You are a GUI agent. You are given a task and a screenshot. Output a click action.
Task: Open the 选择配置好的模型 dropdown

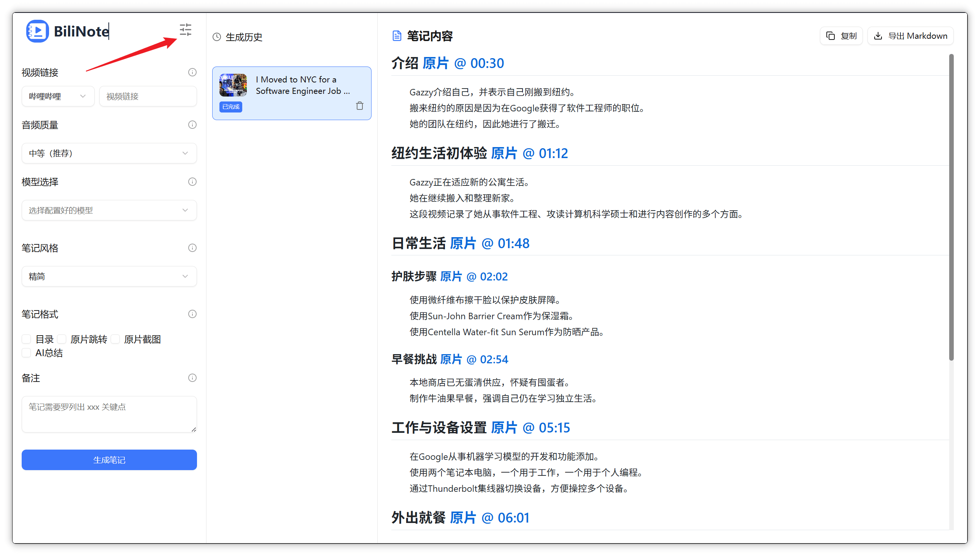pyautogui.click(x=109, y=210)
